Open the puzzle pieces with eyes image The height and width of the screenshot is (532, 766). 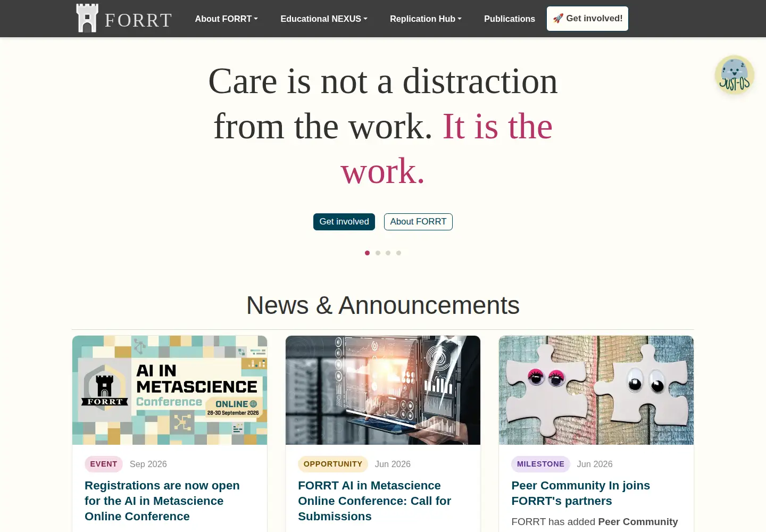(596, 390)
